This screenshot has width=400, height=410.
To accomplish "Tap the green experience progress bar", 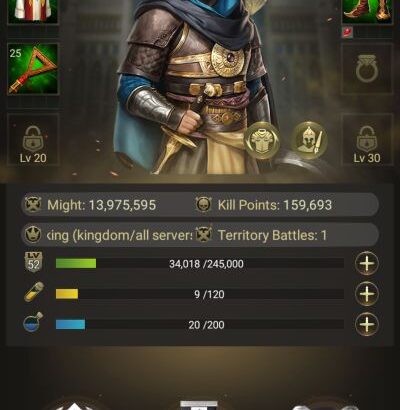I will [x=200, y=264].
